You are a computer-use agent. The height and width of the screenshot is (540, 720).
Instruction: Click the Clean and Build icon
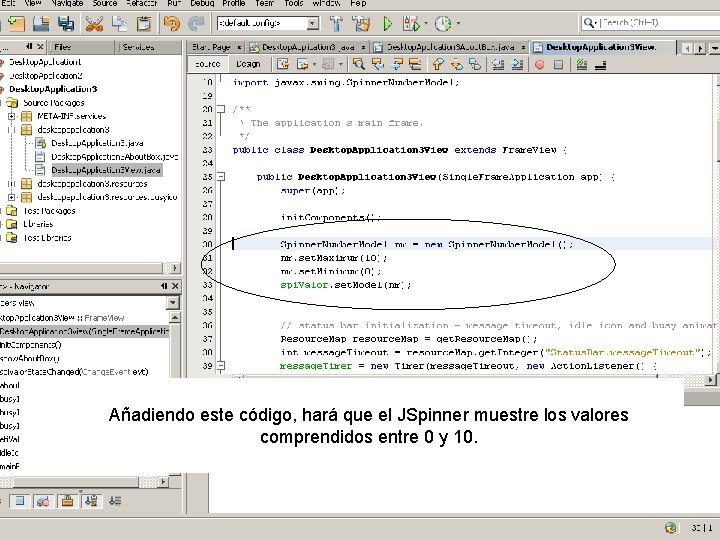360,22
